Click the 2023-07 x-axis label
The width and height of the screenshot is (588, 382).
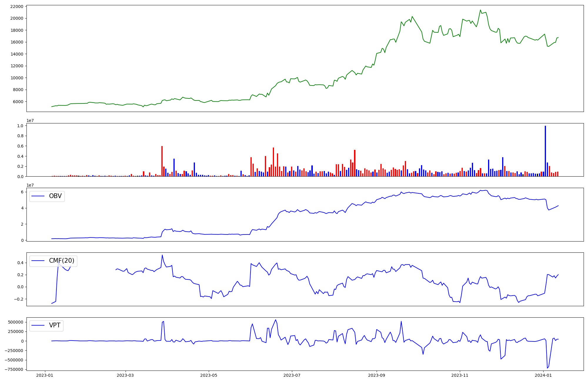[292, 375]
